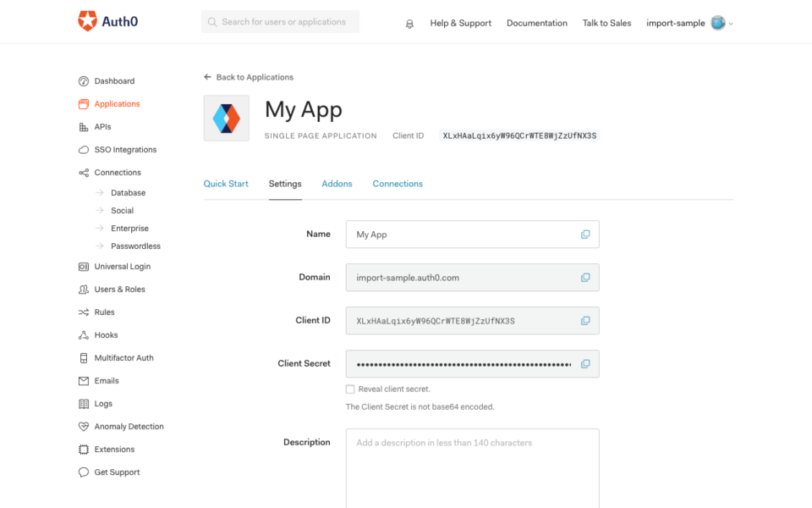Open the Documentation link
Screen dimensions: 812x508
[536, 23]
